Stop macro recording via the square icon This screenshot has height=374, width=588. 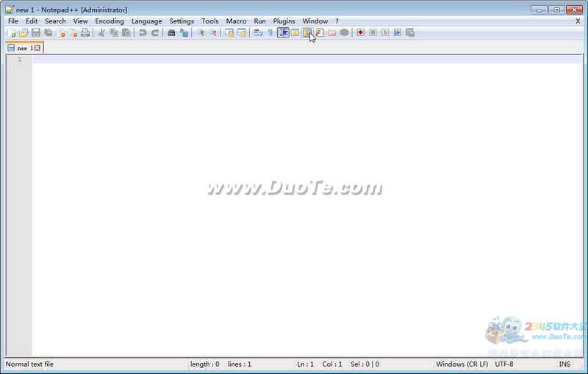[373, 33]
